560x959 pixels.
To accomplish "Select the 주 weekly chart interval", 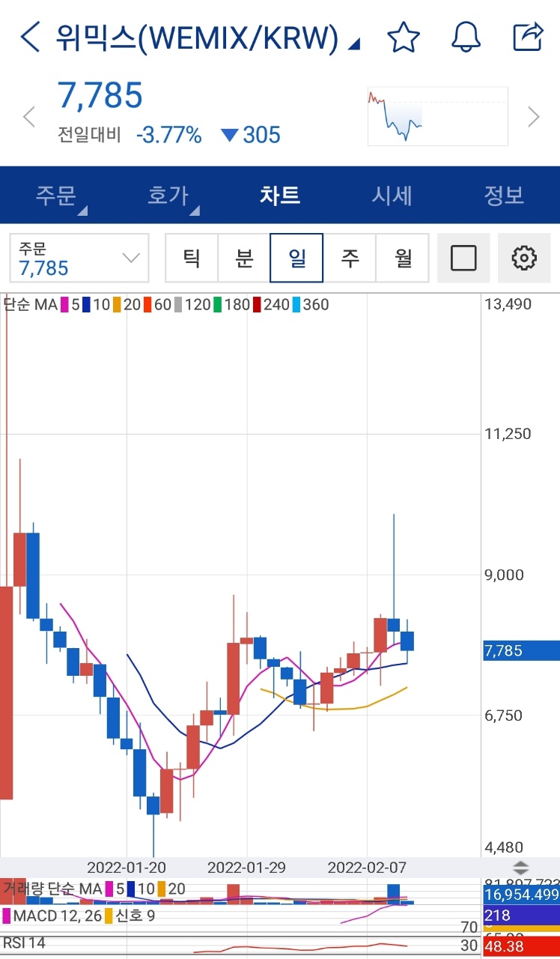I will 350,258.
